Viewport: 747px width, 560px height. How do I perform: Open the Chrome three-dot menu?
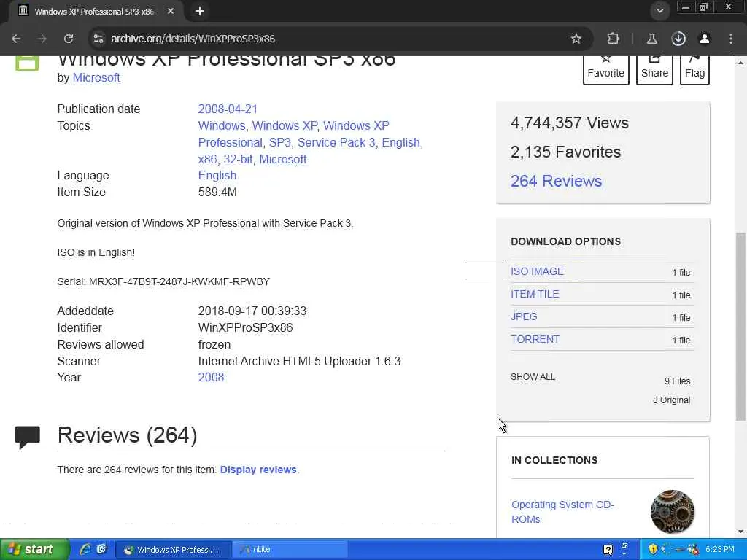(731, 39)
